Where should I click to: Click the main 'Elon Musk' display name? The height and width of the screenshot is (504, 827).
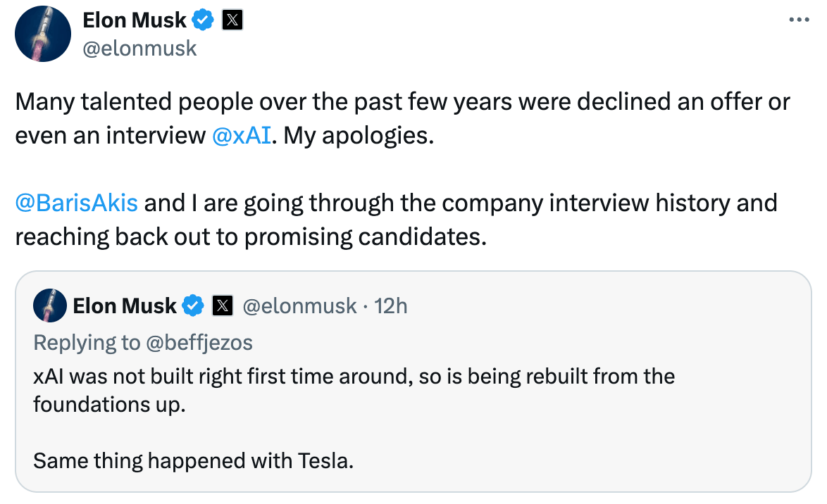click(x=135, y=21)
